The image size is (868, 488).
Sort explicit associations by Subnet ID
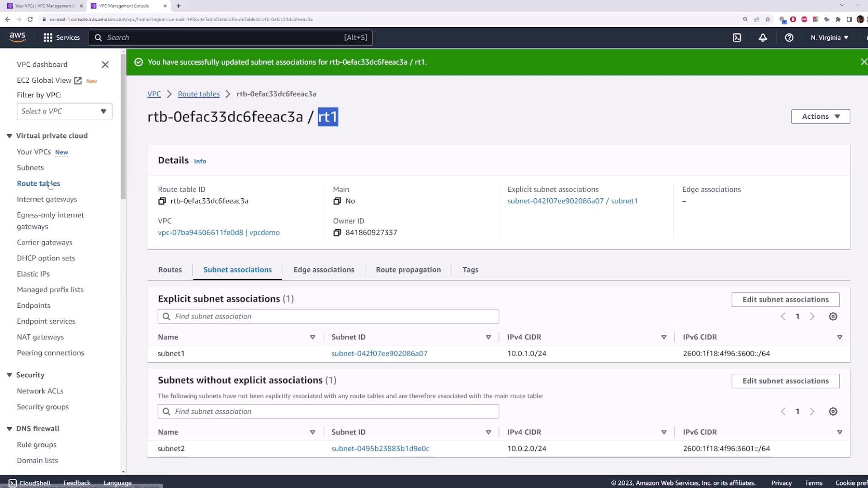click(488, 338)
